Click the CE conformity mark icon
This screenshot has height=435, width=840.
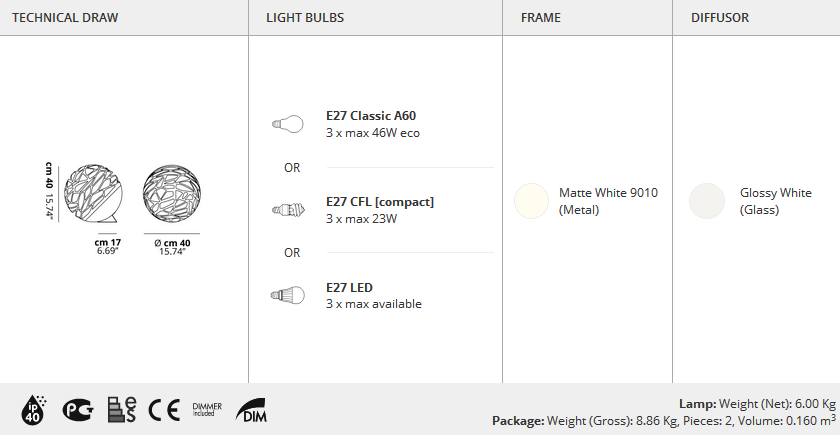tap(164, 410)
